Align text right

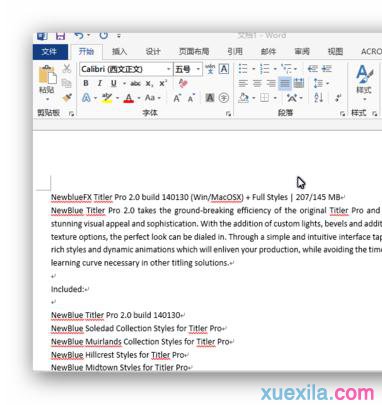click(x=271, y=83)
